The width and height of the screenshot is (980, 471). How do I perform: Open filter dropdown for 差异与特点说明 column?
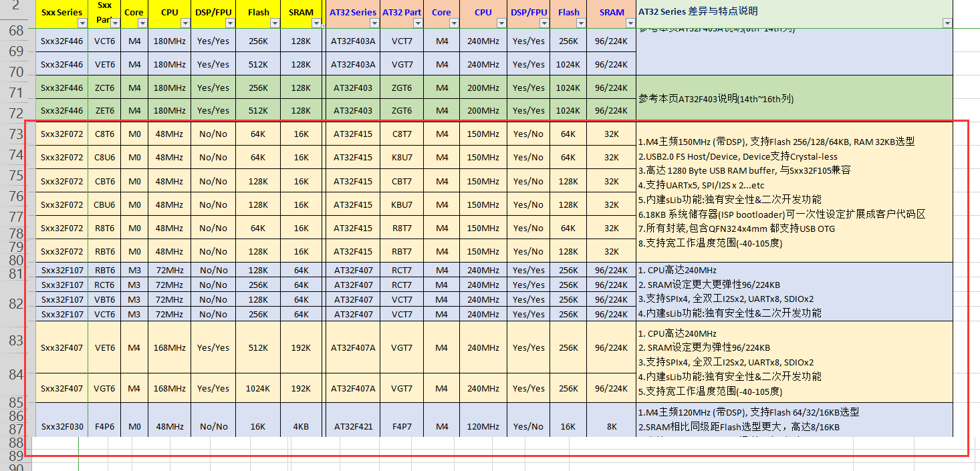coord(947,23)
